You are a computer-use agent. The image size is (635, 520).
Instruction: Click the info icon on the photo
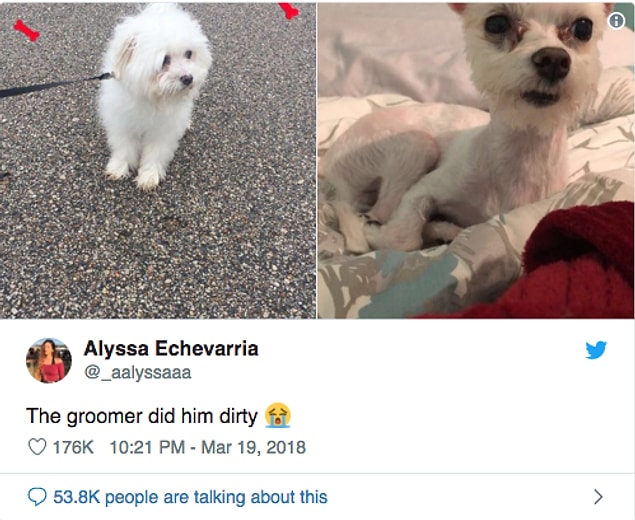pyautogui.click(x=616, y=21)
